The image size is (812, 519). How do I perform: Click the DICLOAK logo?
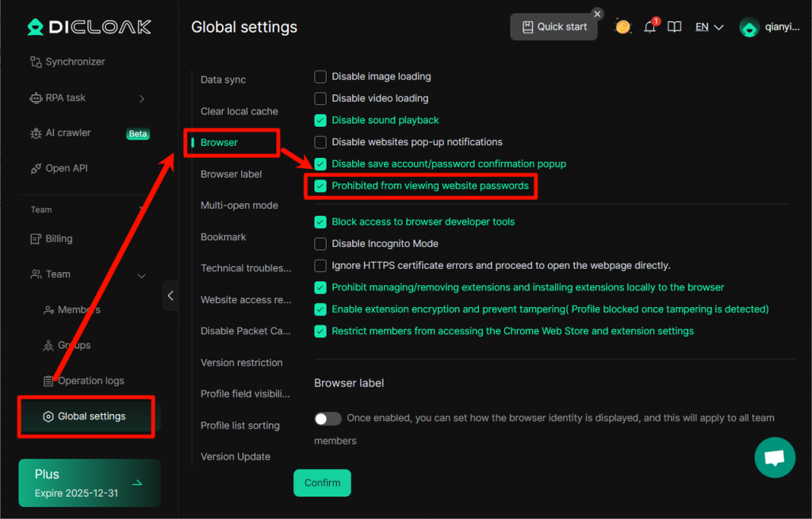pos(89,27)
